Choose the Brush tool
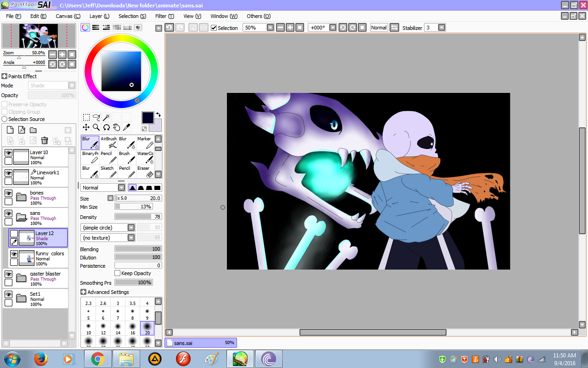588x368 pixels. coord(127,157)
